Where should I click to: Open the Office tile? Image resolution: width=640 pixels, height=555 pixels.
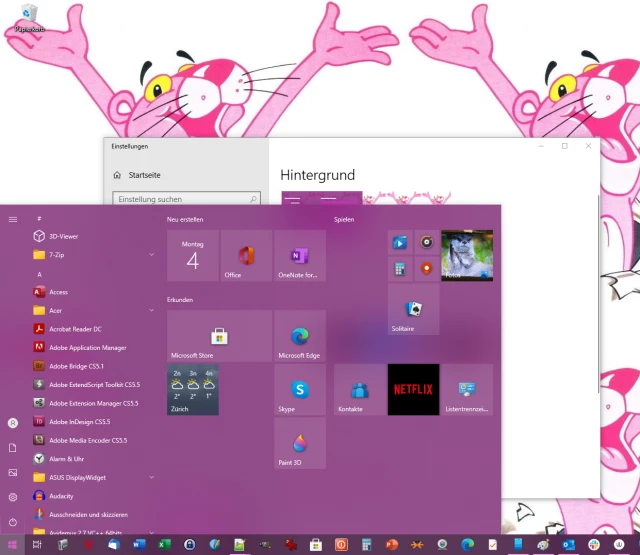(x=246, y=256)
